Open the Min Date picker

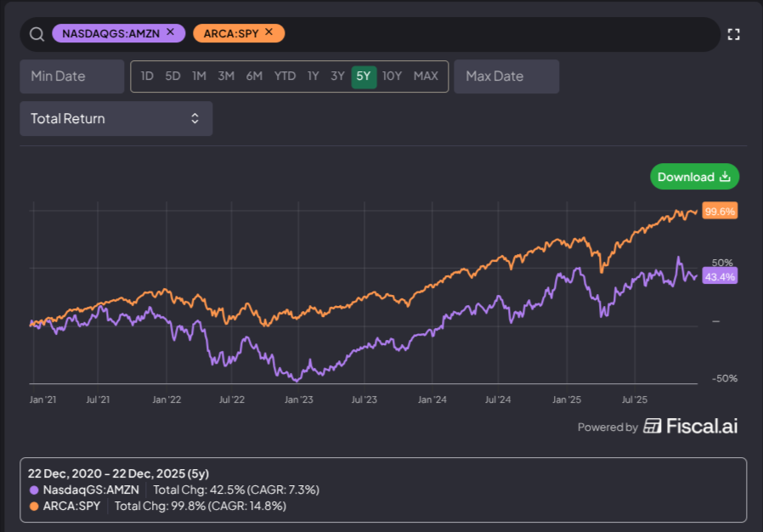pos(71,76)
